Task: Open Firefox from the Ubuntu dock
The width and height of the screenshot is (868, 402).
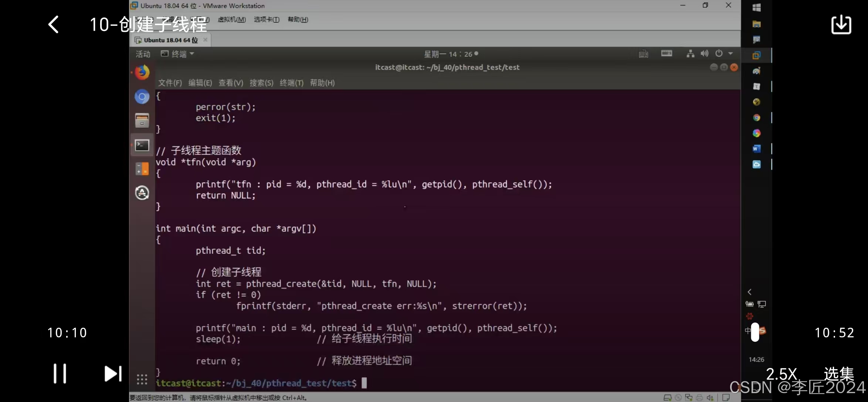Action: (x=142, y=72)
